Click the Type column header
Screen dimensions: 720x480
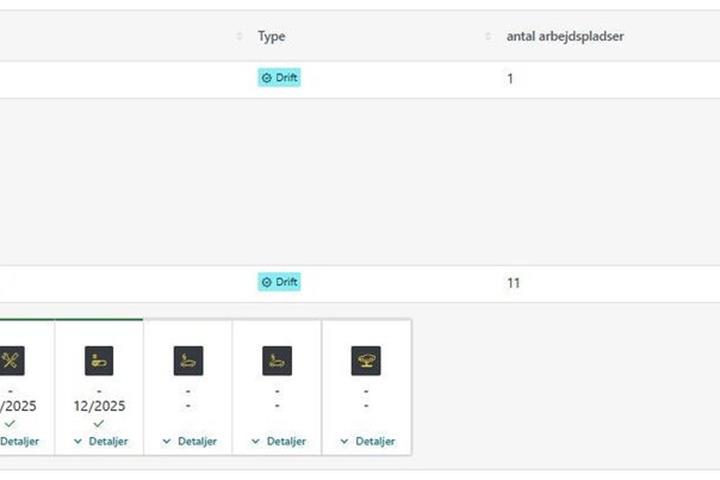pyautogui.click(x=271, y=36)
